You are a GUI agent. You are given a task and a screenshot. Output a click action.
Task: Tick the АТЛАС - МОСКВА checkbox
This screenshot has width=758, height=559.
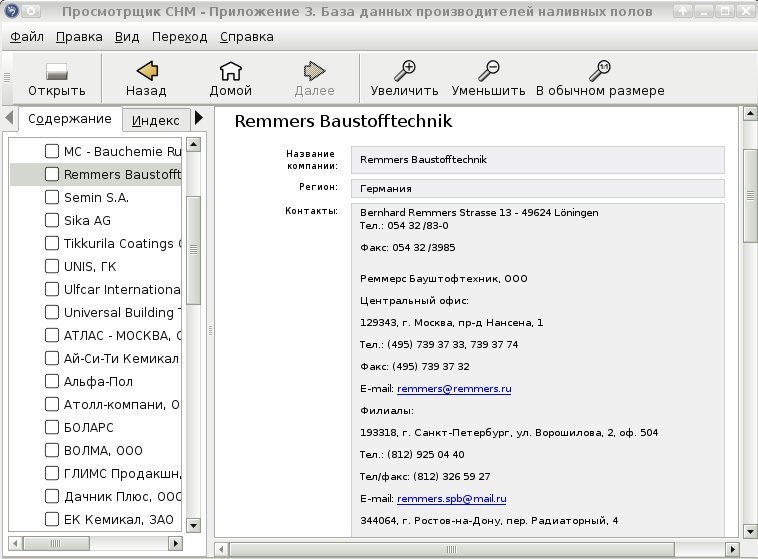coord(52,335)
